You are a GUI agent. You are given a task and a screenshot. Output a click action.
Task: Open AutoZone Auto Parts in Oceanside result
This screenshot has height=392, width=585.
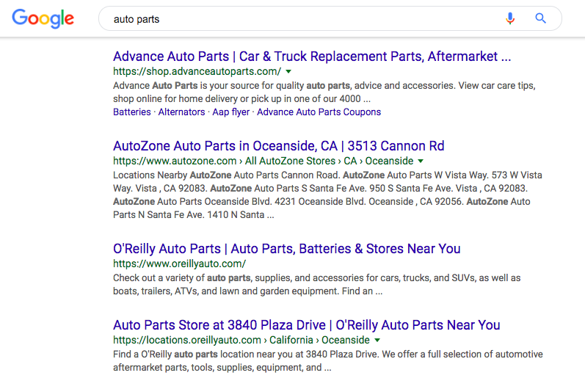point(279,146)
